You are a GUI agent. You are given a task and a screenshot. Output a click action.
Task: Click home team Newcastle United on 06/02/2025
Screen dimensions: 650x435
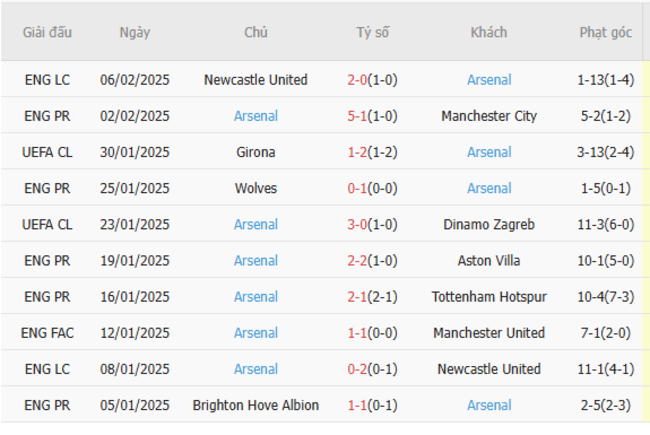tap(255, 80)
